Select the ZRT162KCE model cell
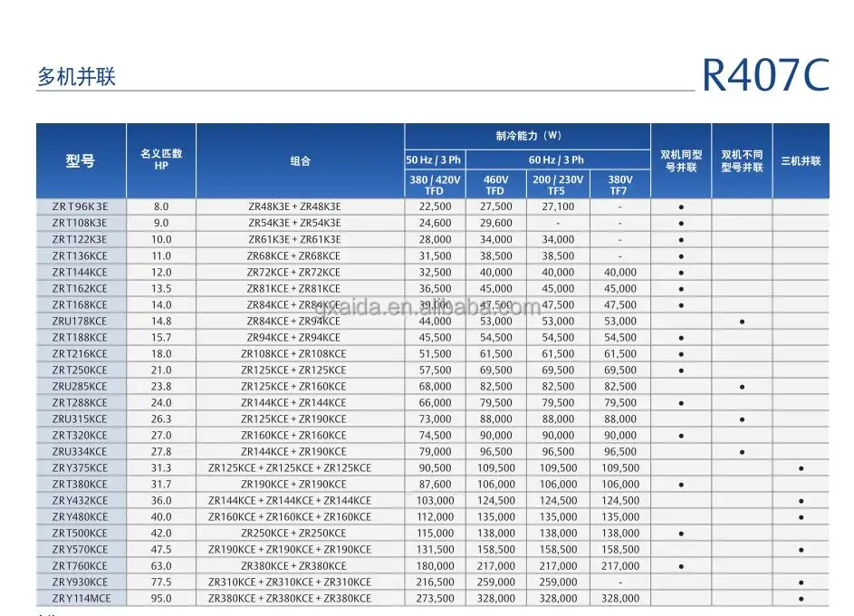854x616 pixels. (x=80, y=288)
